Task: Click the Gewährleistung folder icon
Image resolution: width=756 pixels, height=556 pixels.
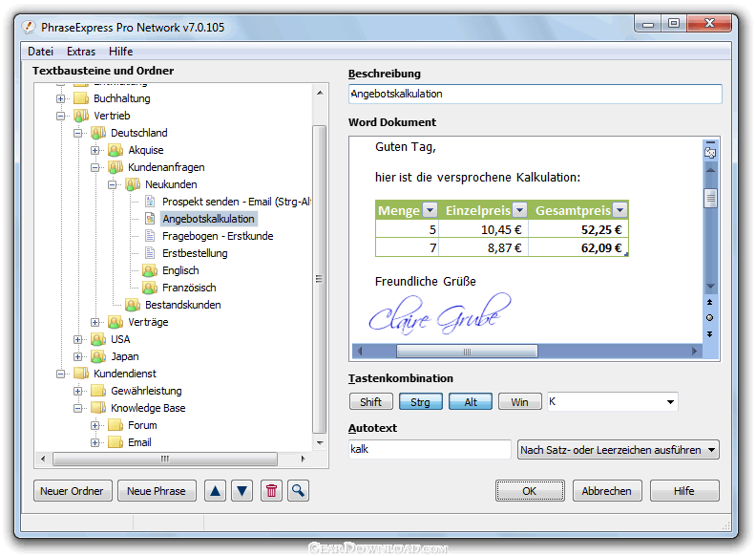Action: tap(98, 391)
